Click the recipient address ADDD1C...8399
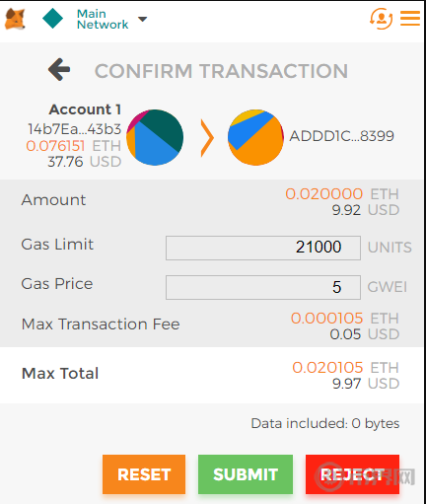 tap(341, 136)
